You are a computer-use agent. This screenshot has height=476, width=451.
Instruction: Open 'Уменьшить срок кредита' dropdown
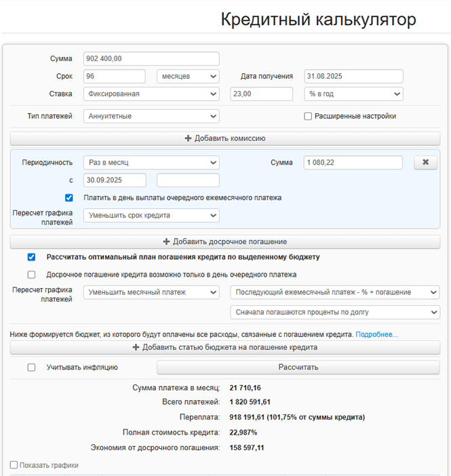(151, 215)
